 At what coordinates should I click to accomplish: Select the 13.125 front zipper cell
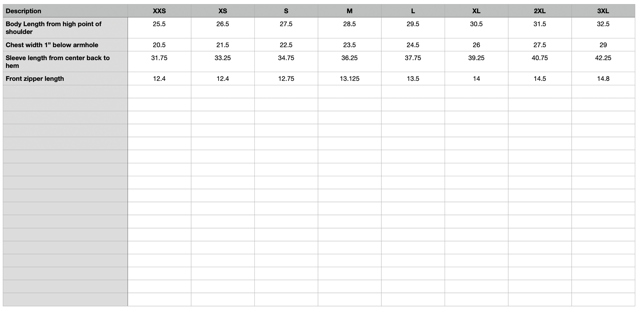[349, 79]
